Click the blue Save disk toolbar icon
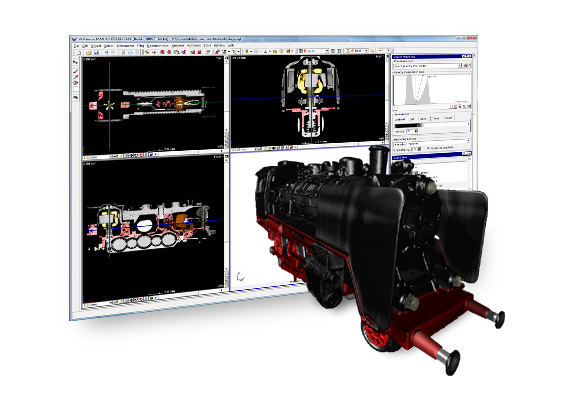 pyautogui.click(x=96, y=53)
